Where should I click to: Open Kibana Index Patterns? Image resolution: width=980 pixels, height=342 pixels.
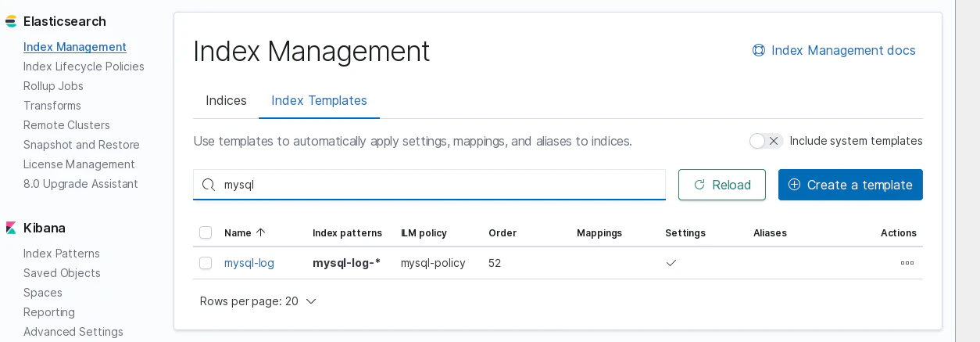click(62, 254)
